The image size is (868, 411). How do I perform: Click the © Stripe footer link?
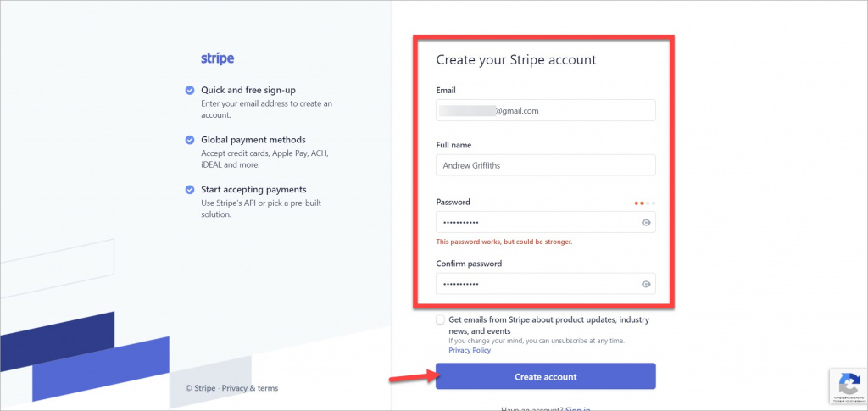(200, 388)
